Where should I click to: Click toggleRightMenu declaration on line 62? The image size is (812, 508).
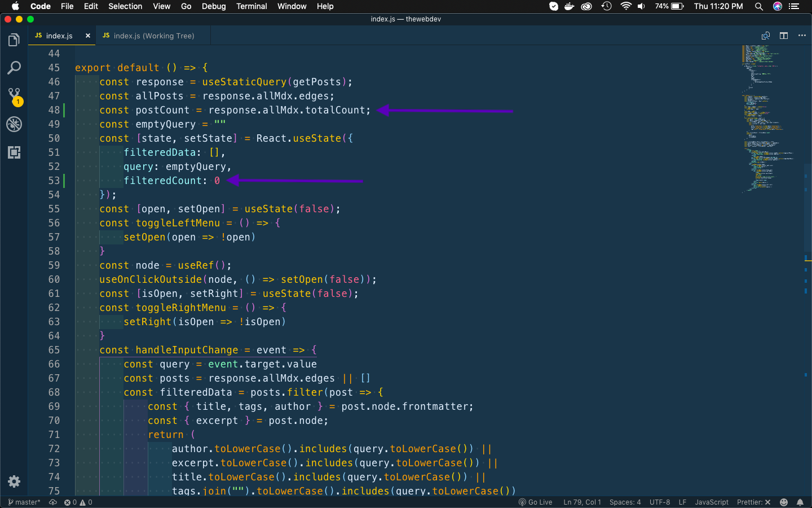point(180,308)
